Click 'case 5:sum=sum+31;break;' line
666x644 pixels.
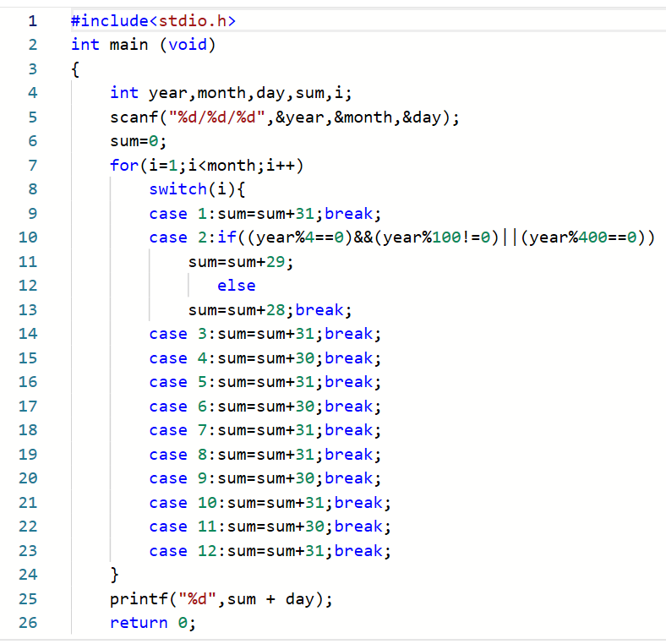tap(265, 382)
